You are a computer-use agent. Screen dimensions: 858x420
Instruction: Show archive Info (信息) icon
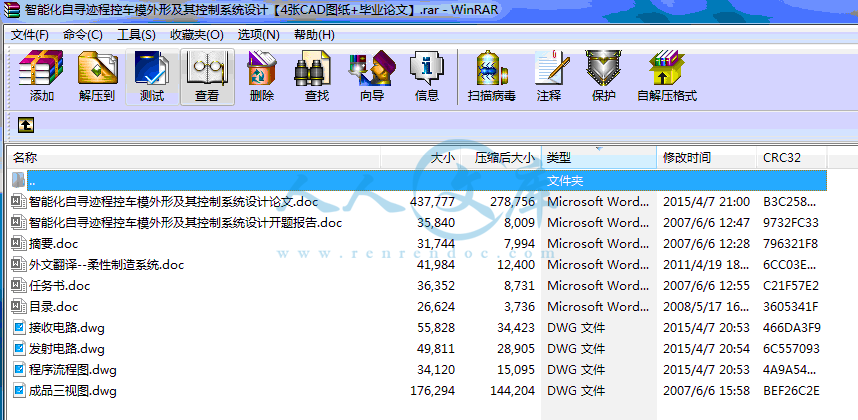pyautogui.click(x=427, y=68)
